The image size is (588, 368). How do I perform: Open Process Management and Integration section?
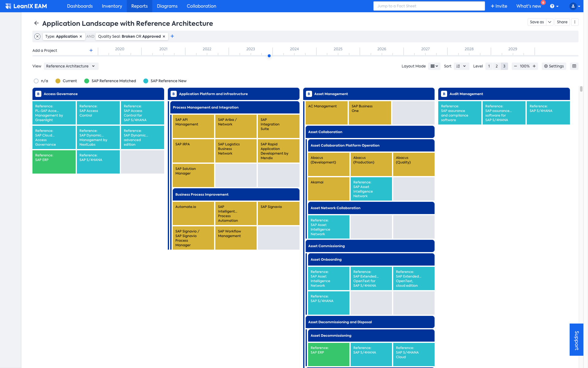(x=235, y=107)
